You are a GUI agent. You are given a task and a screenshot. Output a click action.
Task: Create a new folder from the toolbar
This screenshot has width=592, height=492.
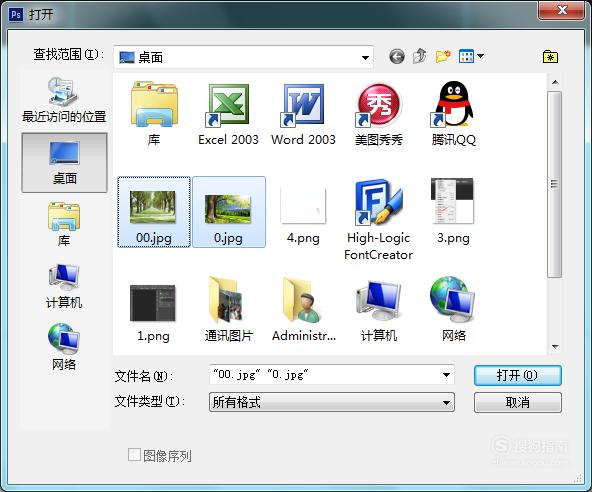(443, 57)
